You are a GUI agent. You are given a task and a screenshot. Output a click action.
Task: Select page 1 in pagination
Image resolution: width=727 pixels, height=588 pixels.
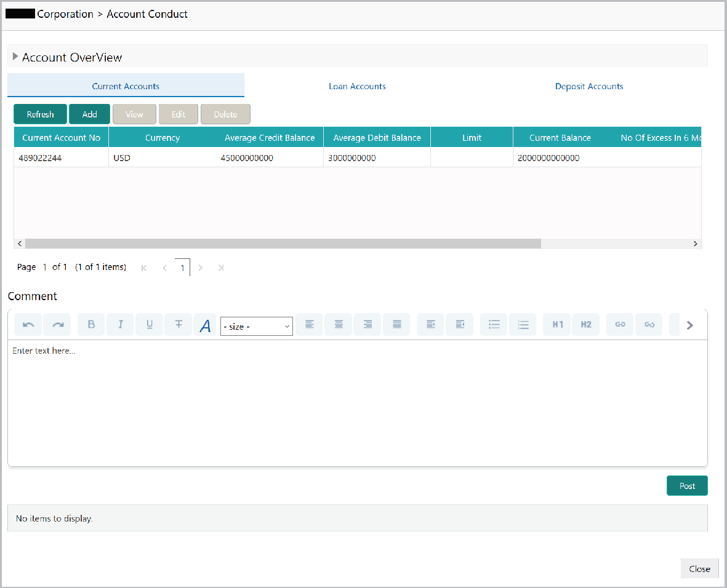182,268
